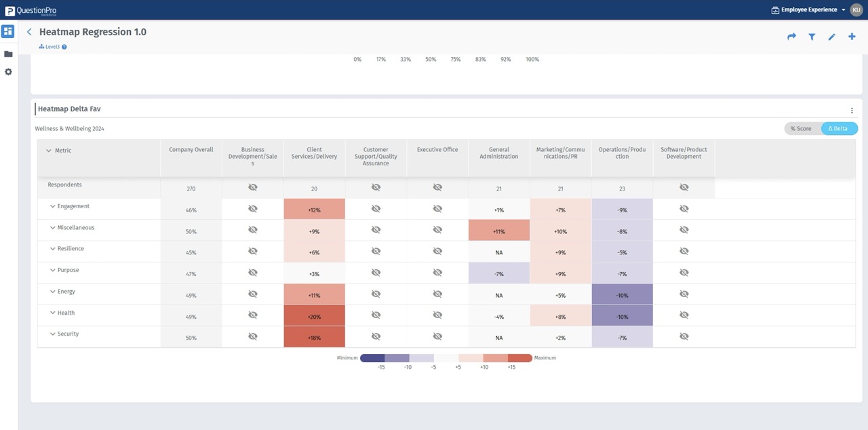868x430 pixels.
Task: Click the pencil edit icon
Action: click(832, 37)
